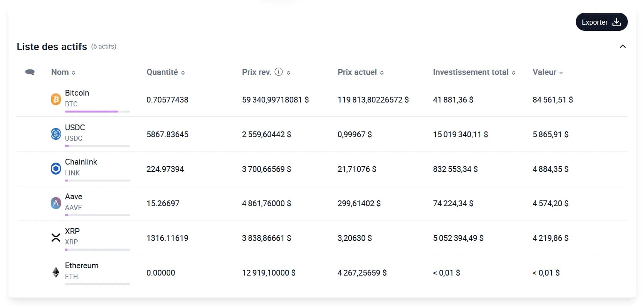
Task: Sort table by Prix actuel column
Action: coord(361,72)
